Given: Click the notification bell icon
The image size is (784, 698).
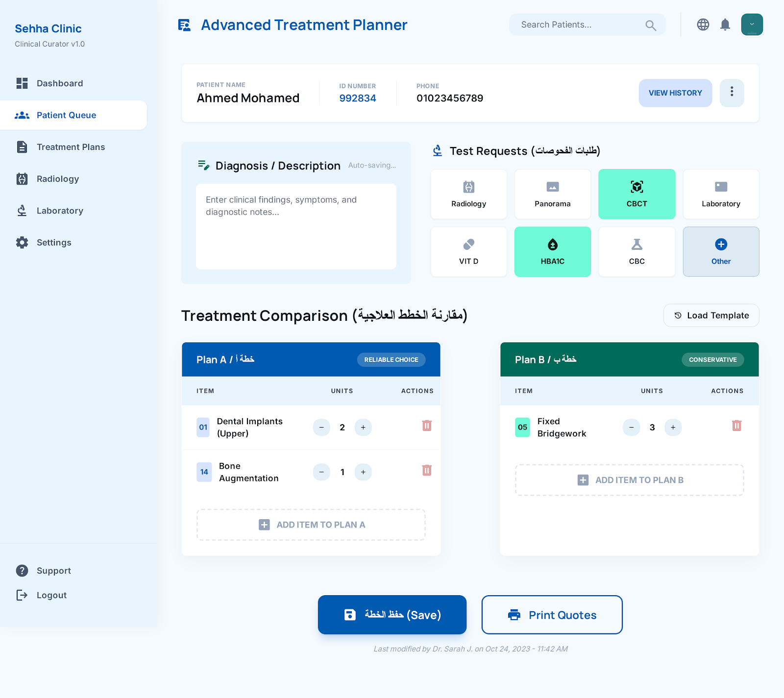Looking at the screenshot, I should (725, 24).
